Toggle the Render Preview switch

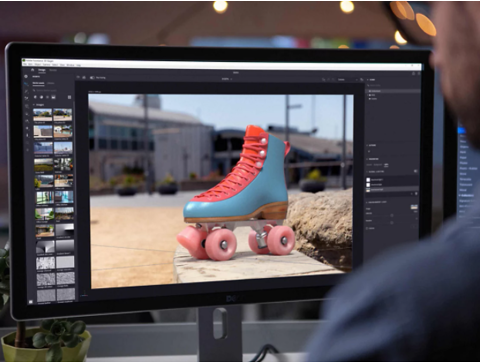pos(92,77)
